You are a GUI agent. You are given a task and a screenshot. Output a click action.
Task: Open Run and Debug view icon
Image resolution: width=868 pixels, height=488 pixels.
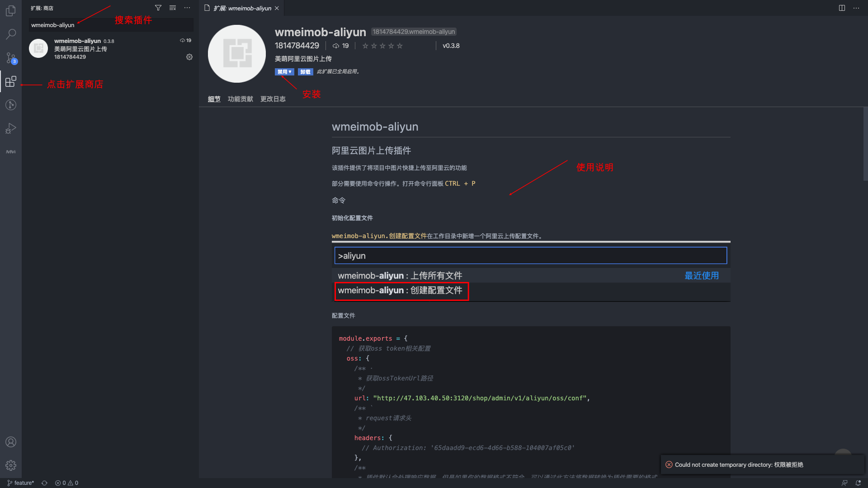click(11, 128)
